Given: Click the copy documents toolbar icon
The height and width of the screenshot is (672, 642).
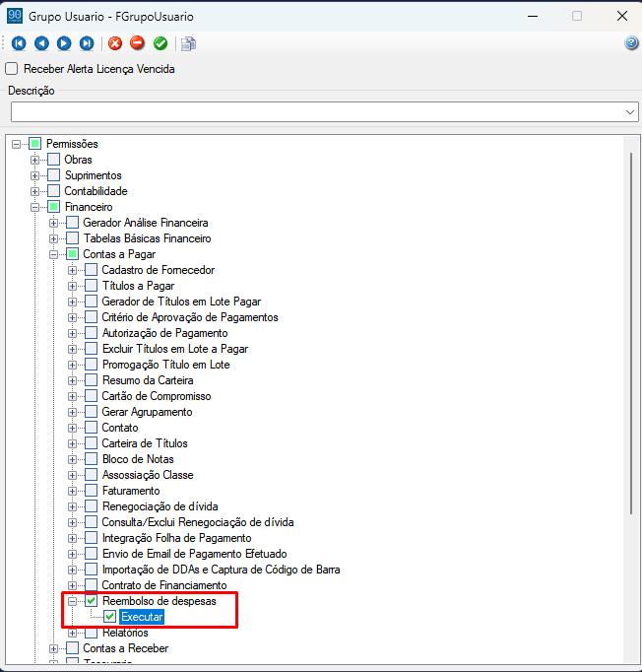Looking at the screenshot, I should coord(188,43).
